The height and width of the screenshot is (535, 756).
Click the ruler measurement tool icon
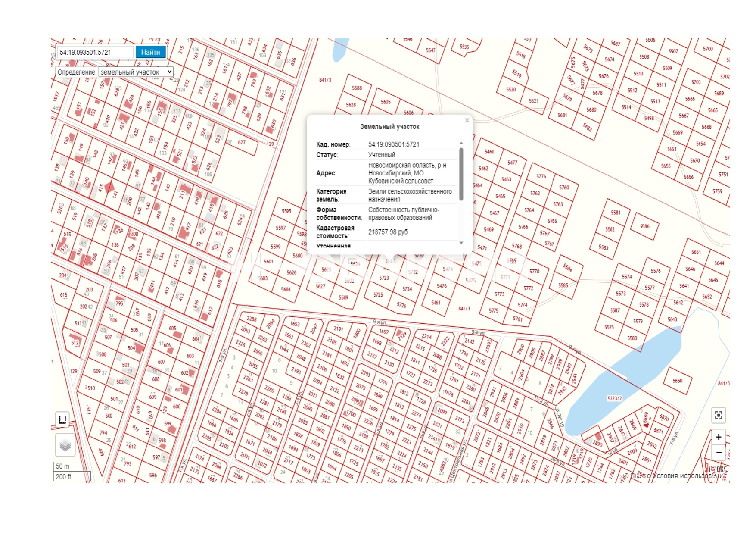click(x=62, y=419)
